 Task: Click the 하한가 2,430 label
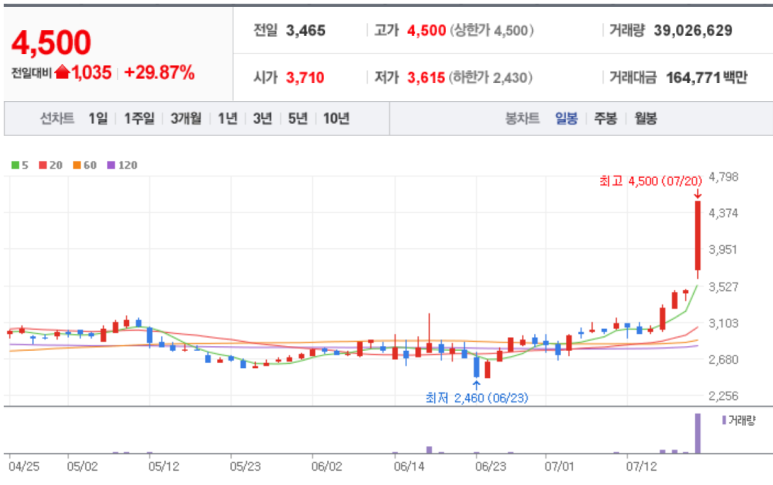(x=491, y=77)
